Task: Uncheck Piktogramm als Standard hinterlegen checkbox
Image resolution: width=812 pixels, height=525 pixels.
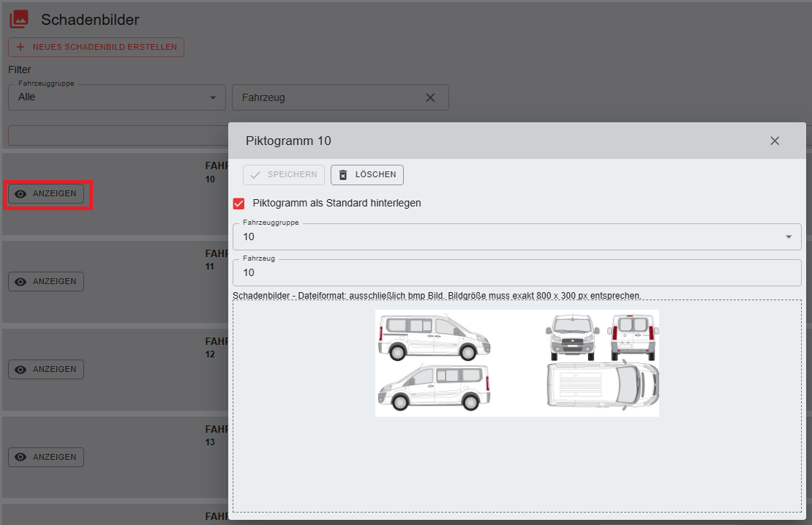Action: pyautogui.click(x=238, y=204)
